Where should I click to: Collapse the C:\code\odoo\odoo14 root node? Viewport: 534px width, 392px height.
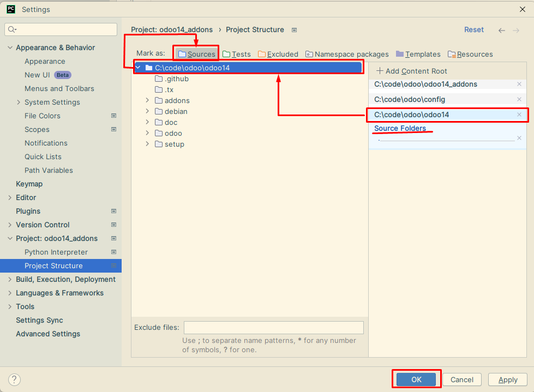click(138, 68)
